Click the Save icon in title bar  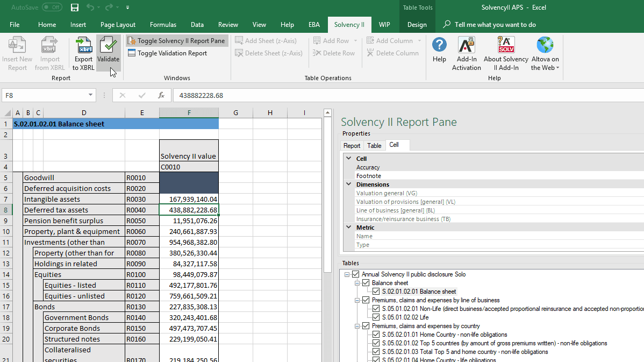click(74, 8)
